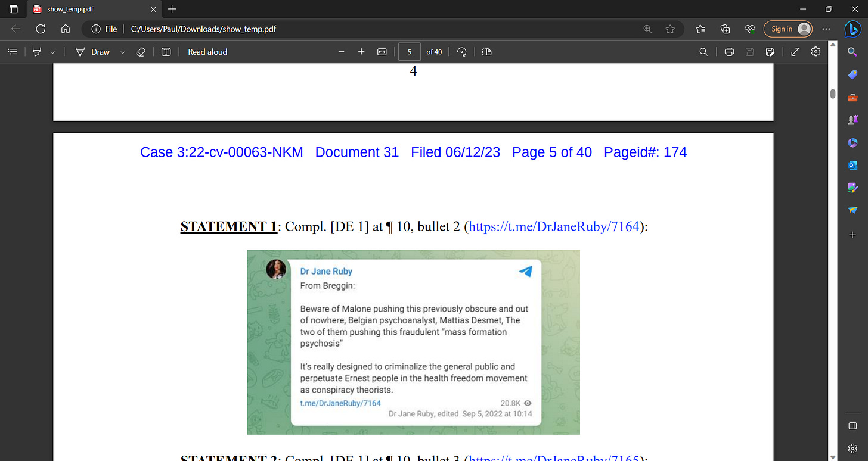This screenshot has width=868, height=461.
Task: Start Read aloud
Action: (207, 52)
